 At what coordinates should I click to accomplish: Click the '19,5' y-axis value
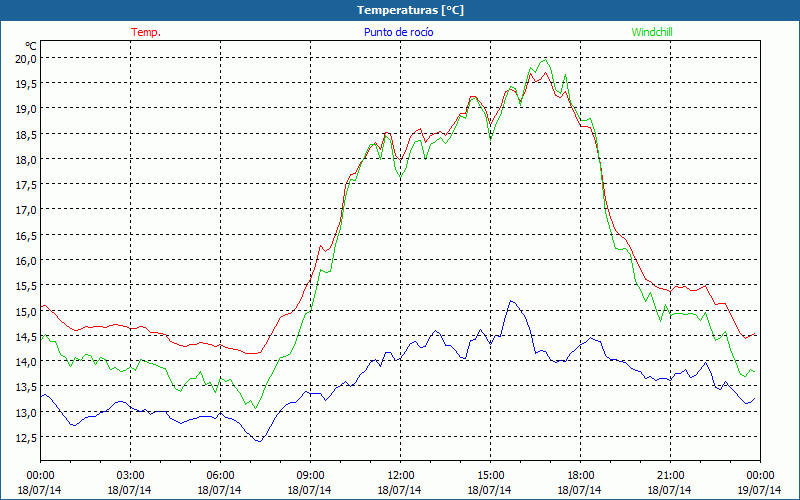coord(26,83)
